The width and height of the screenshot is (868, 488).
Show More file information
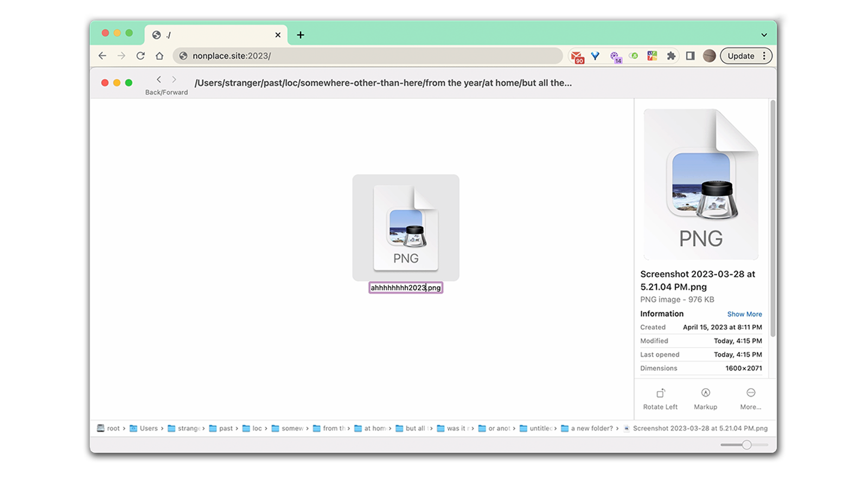point(744,314)
